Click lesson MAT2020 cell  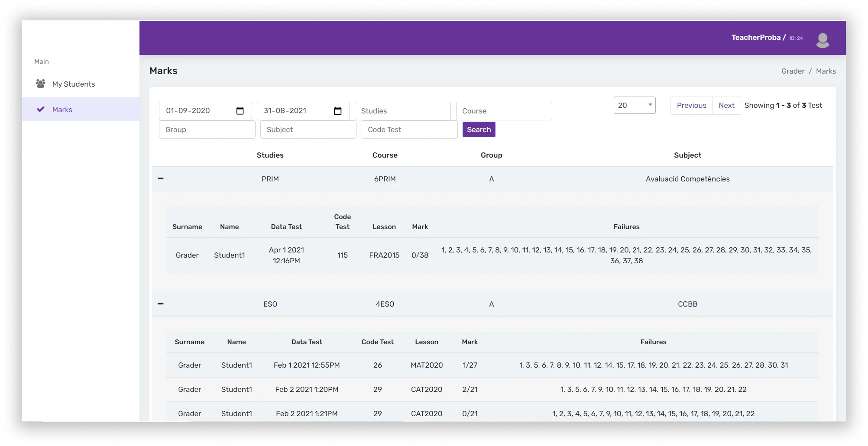[427, 365]
